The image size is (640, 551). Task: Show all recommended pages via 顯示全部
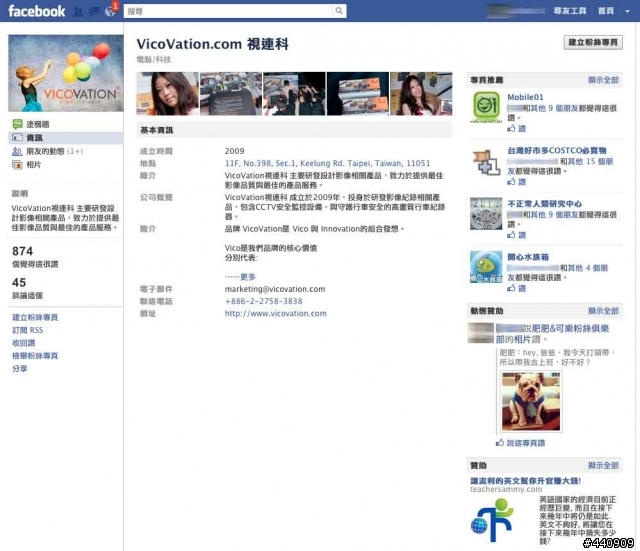[x=603, y=80]
